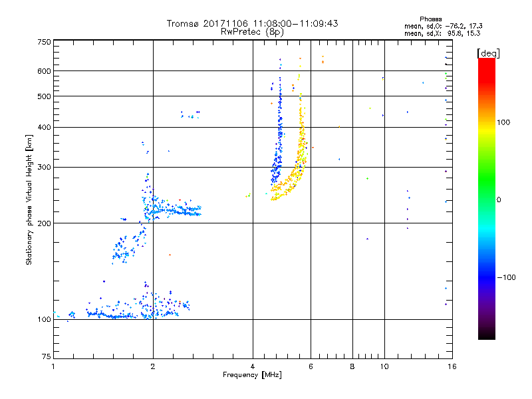
Task: Click the '300' y-axis tick label
Action: tap(44, 168)
